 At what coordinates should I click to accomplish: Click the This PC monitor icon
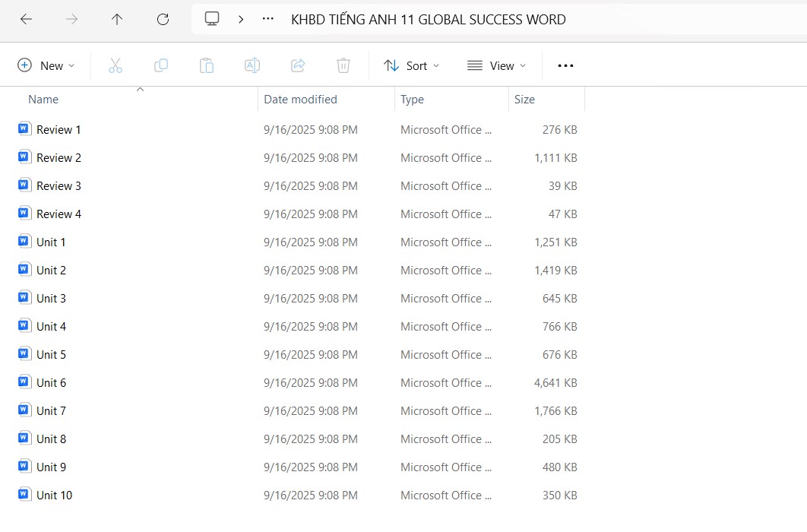[x=212, y=19]
